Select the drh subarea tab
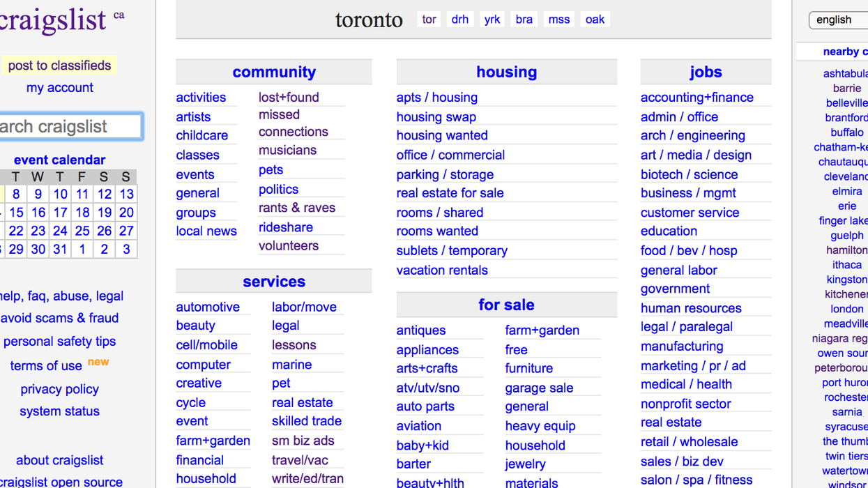 (x=460, y=20)
